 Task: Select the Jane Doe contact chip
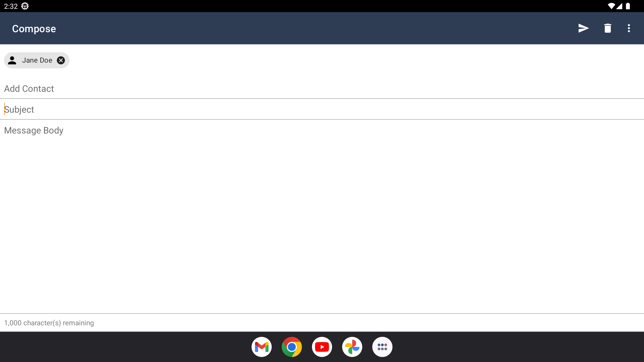click(37, 60)
